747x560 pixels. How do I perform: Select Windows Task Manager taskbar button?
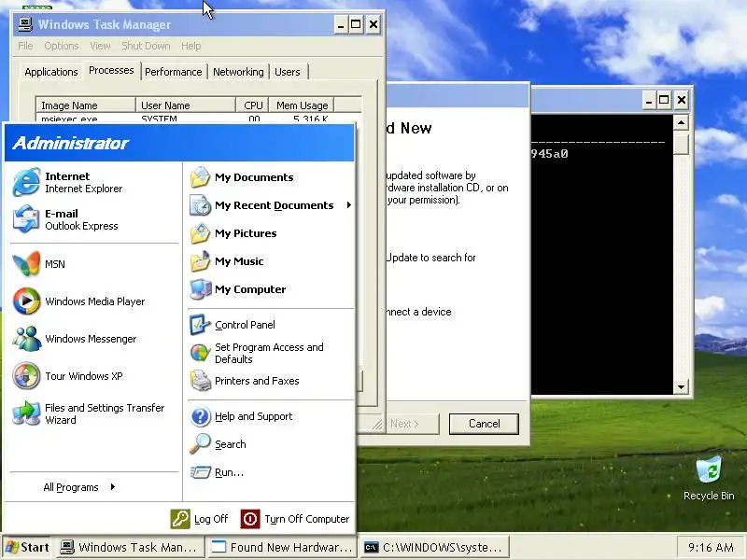point(131,547)
